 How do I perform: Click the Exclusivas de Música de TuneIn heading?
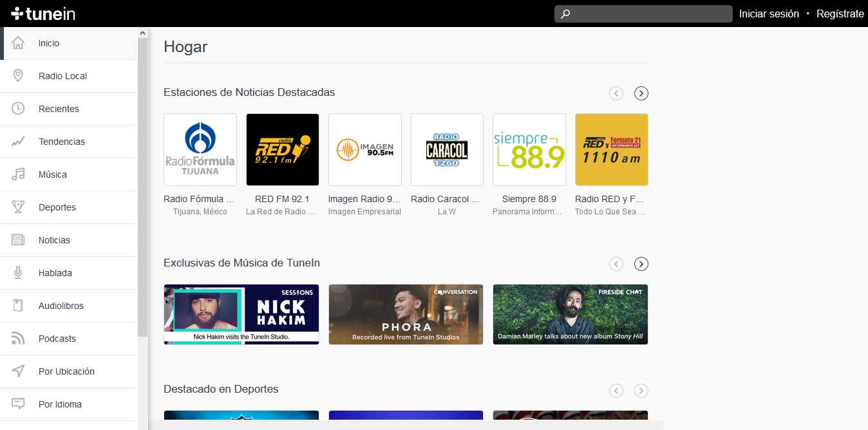coord(241,263)
